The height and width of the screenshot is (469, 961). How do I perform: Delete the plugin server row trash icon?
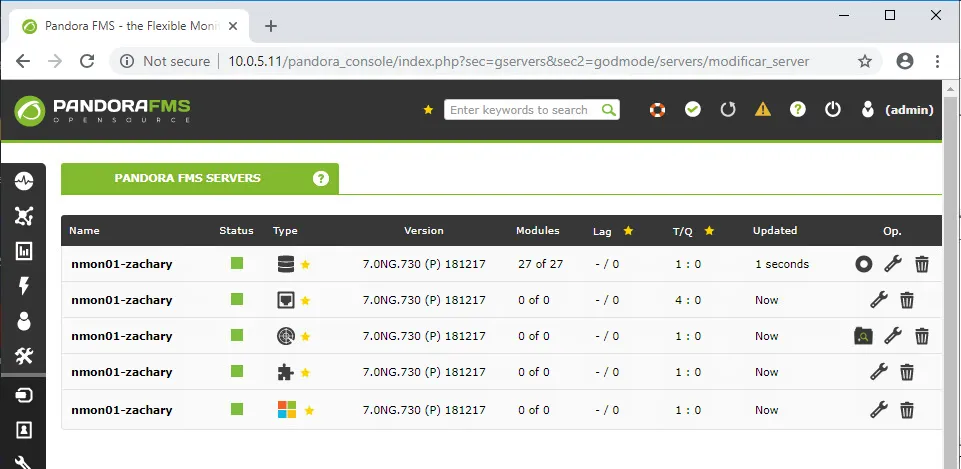[x=907, y=372]
